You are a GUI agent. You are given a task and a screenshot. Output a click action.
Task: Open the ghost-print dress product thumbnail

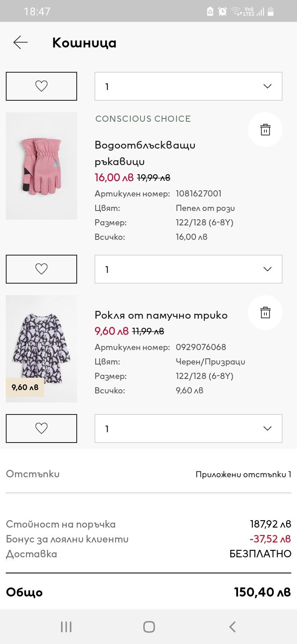41,348
